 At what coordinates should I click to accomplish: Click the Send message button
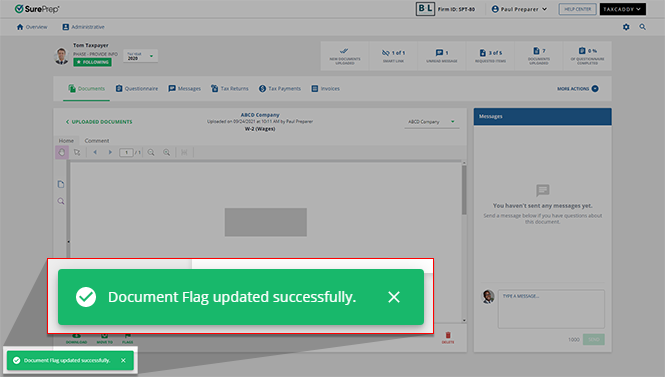(x=593, y=339)
